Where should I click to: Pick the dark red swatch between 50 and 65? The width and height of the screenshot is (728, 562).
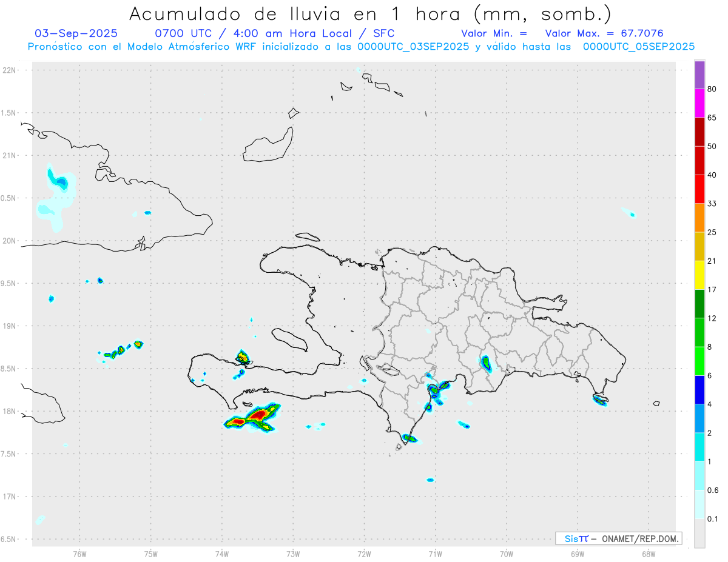(x=699, y=132)
